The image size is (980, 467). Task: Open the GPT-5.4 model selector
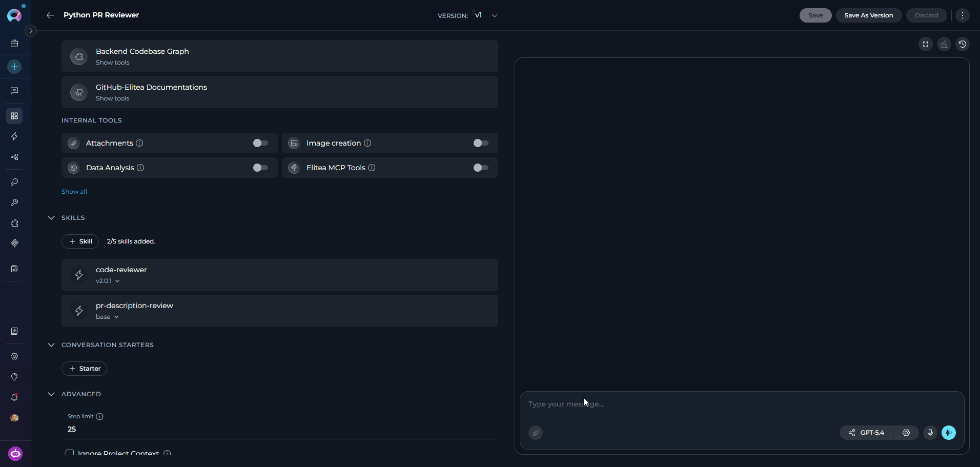pyautogui.click(x=866, y=433)
